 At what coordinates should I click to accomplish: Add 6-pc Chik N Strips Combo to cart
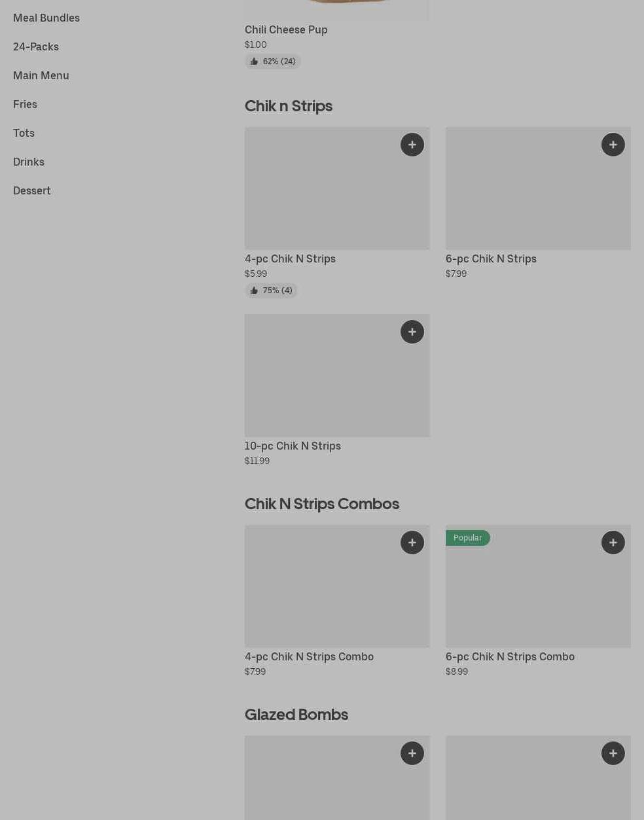click(613, 543)
